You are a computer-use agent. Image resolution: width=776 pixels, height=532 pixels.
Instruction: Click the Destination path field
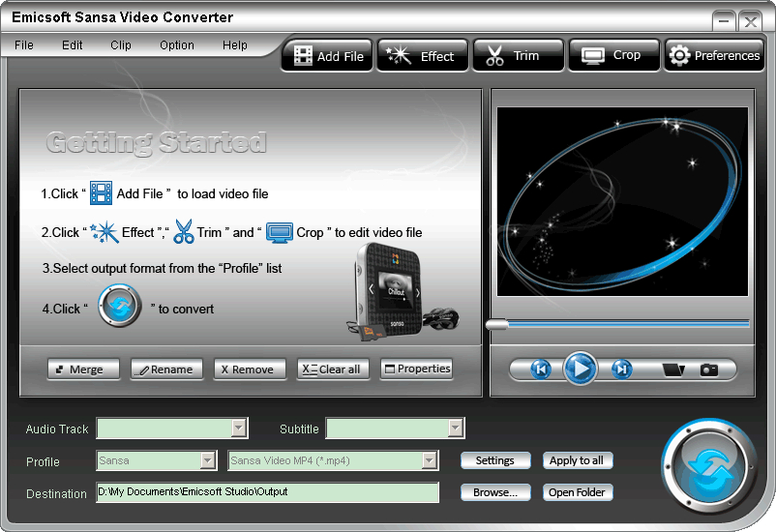267,492
